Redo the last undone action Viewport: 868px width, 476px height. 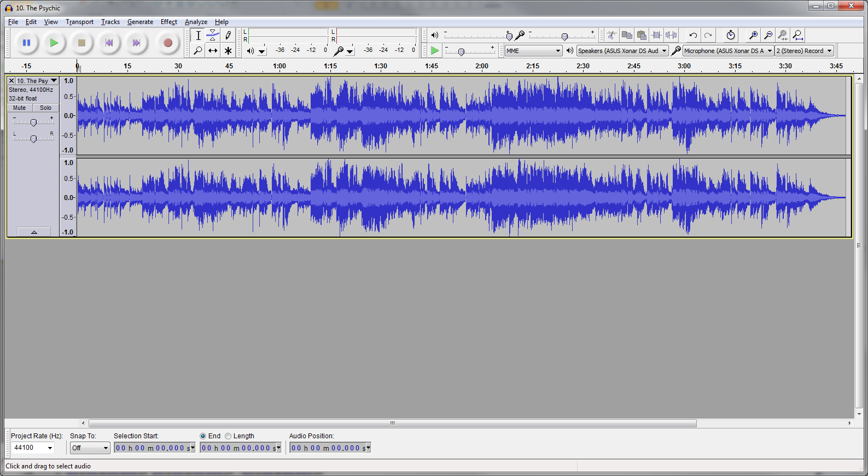pyautogui.click(x=708, y=35)
